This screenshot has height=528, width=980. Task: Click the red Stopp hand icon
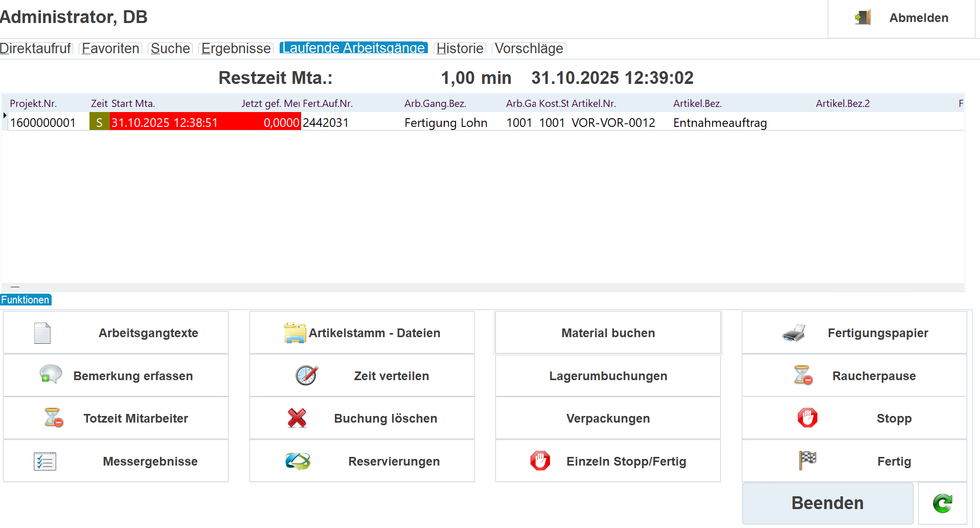click(807, 418)
